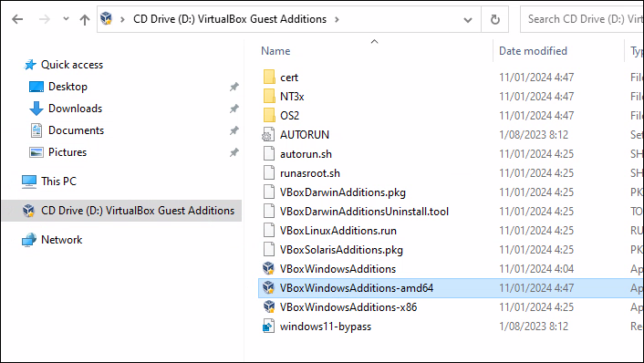644x363 pixels.
Task: Click windows11-bypass registry file icon
Action: pos(268,327)
